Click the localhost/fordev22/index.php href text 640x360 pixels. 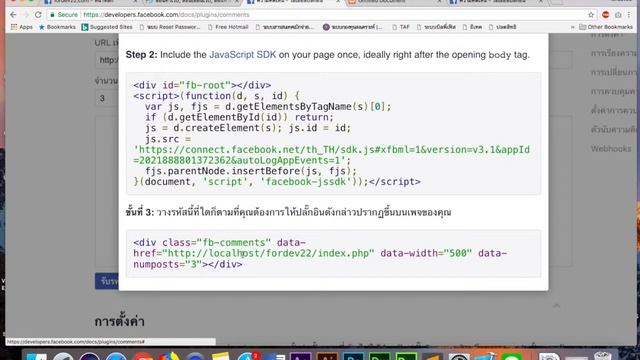[270, 253]
